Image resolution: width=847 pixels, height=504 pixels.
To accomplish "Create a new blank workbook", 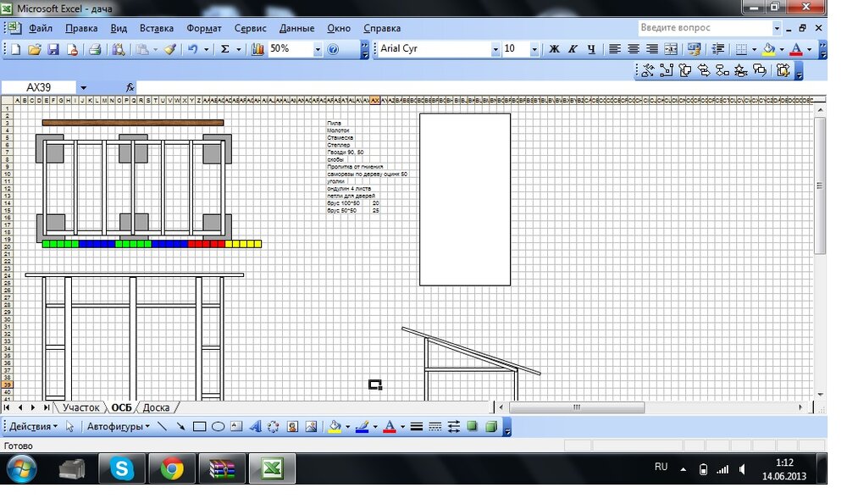I will click(x=15, y=49).
